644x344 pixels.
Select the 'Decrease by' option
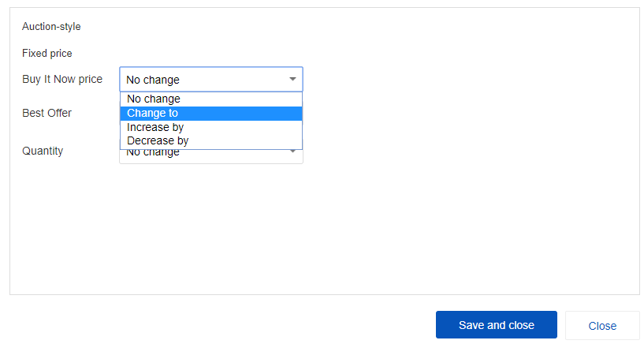click(158, 141)
